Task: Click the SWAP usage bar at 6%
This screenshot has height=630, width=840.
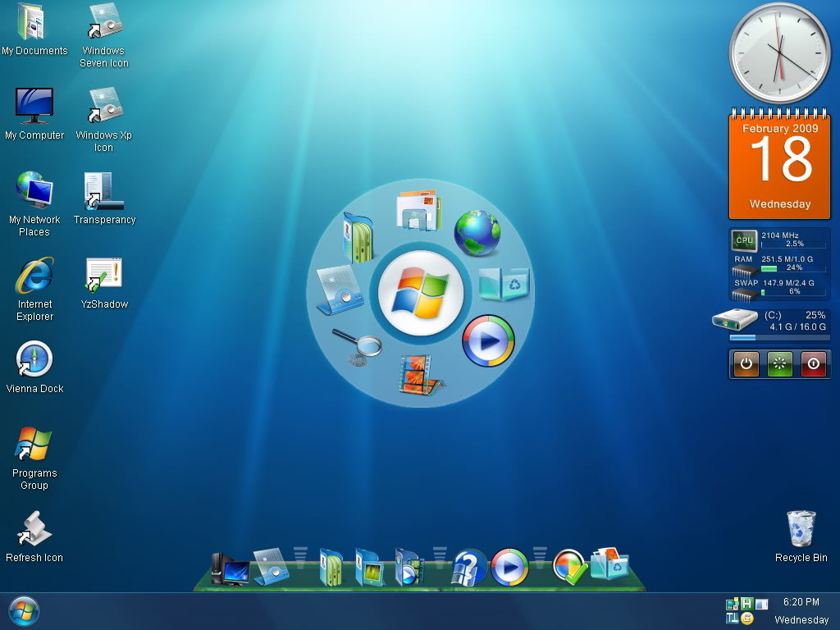Action: point(793,293)
